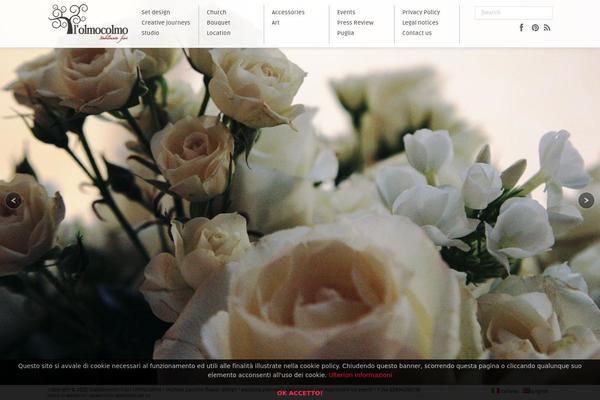Screen dimensions: 600x400
Task: Go to next slide with right arrow
Action: click(x=586, y=201)
